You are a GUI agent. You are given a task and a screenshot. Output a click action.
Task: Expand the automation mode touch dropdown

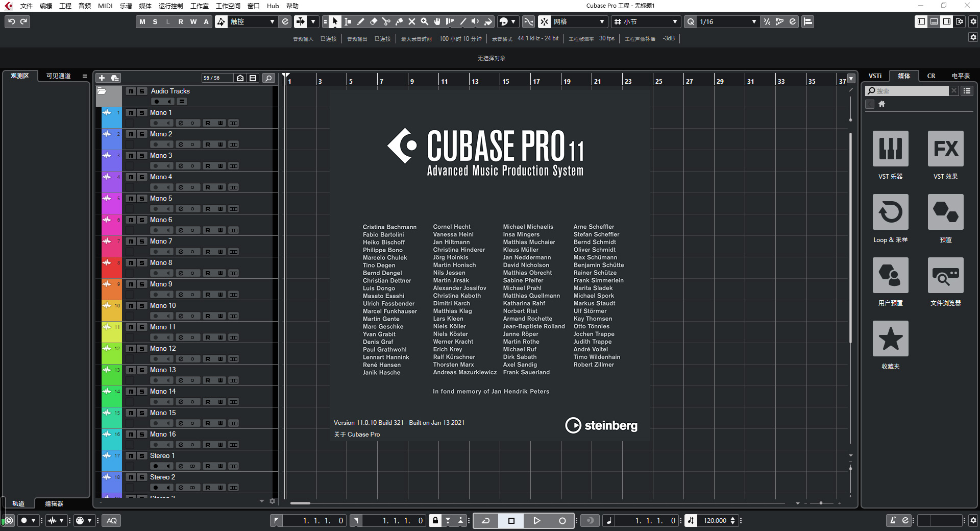coord(272,21)
